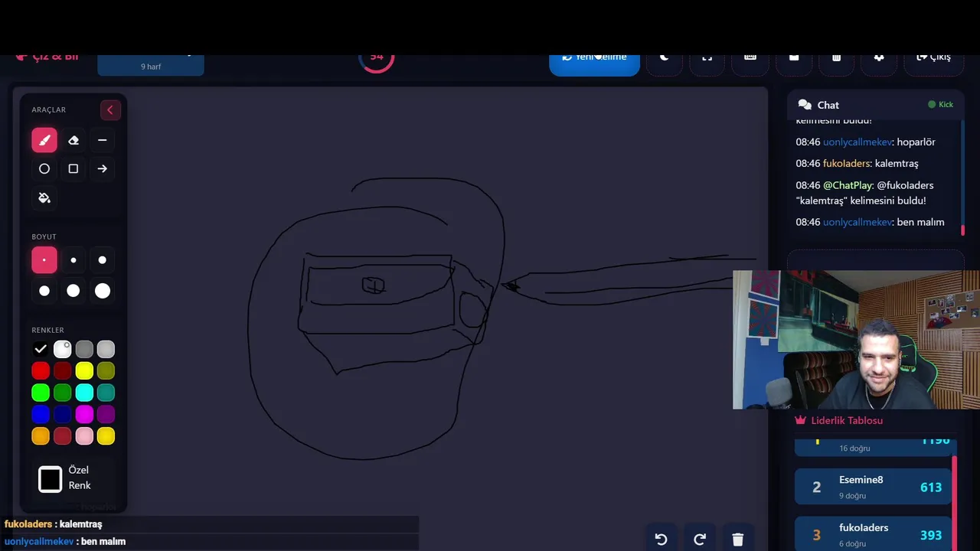
Task: Pick the pink color swatch
Action: coord(84,436)
